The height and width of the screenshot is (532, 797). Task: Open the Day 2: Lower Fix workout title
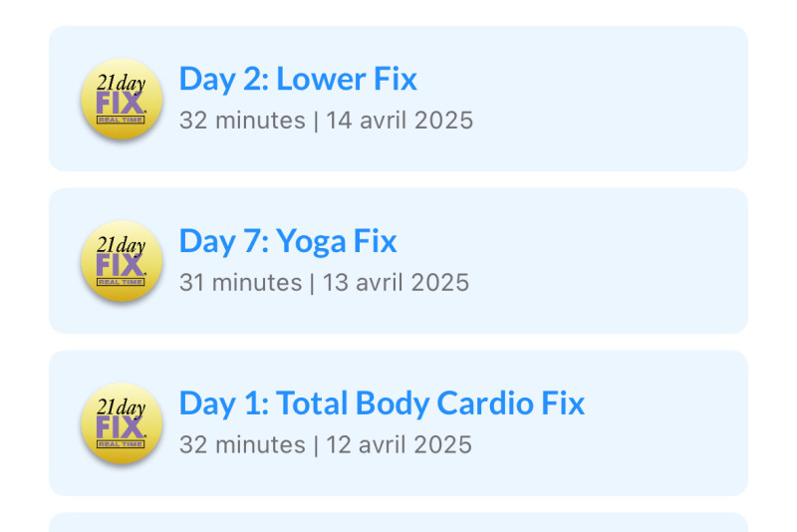pyautogui.click(x=298, y=80)
